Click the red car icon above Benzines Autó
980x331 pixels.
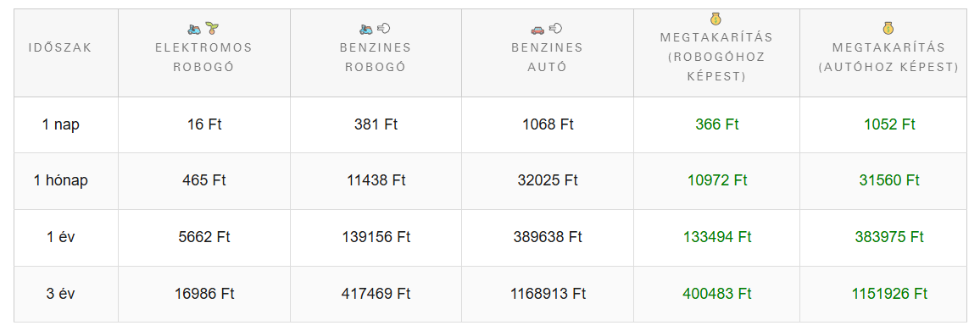(537, 29)
